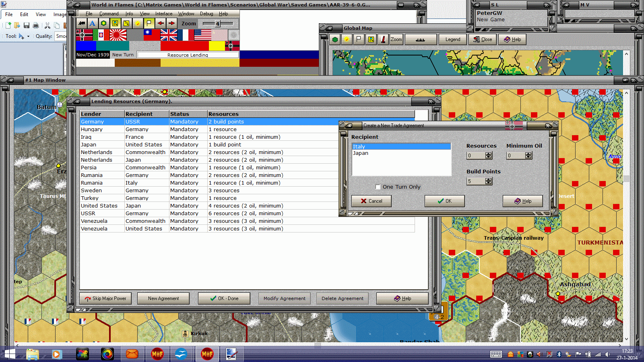Screen dimensions: 644x362
Task: Increase the Resources value with up arrow
Action: point(489,154)
